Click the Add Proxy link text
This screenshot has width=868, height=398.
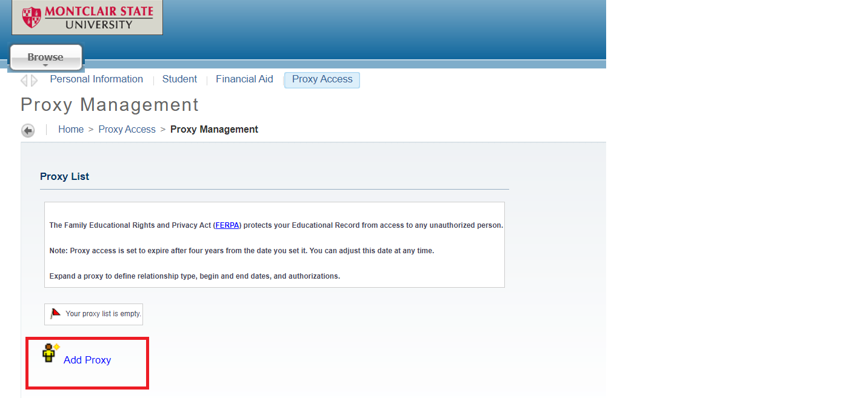tap(87, 360)
